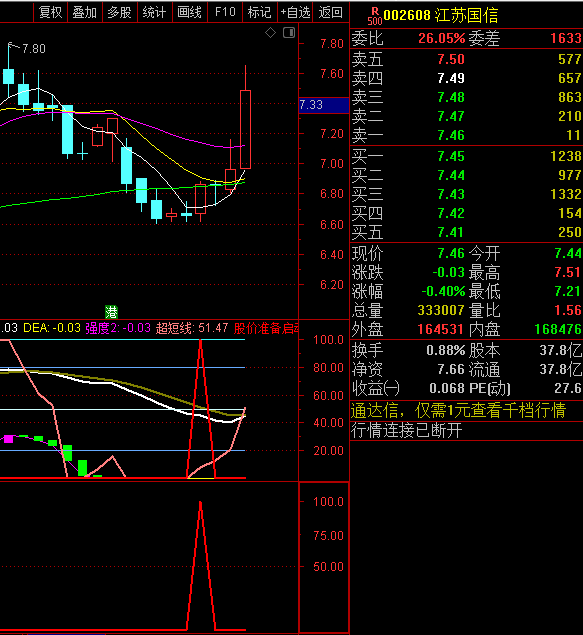The height and width of the screenshot is (635, 583).
Task: Click the R 500 badge icon
Action: pyautogui.click(x=375, y=16)
